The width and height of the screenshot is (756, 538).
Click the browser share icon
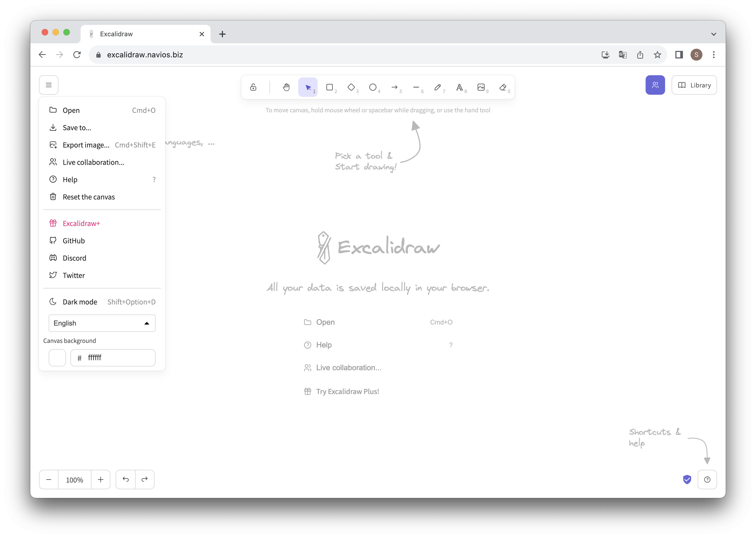pyautogui.click(x=640, y=55)
